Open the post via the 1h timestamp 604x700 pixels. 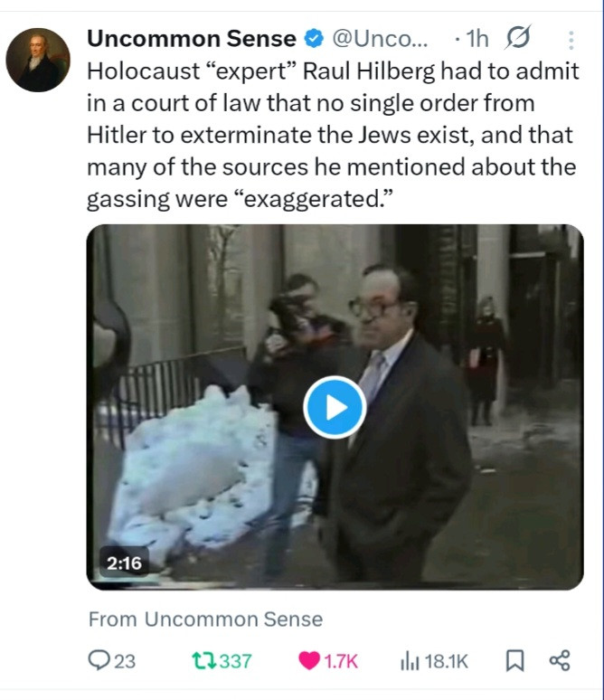coord(475,39)
